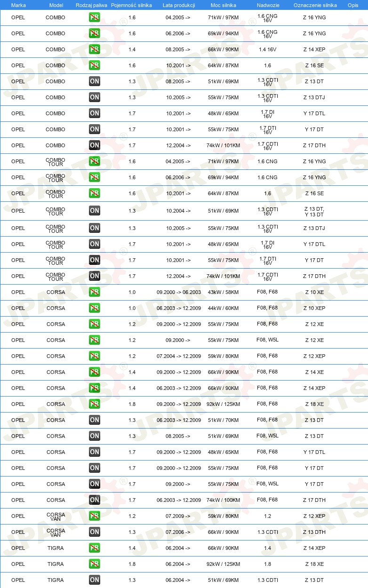Image resolution: width=368 pixels, height=588 pixels.
Task: Click COMBO TOUR model cell in Z 13 DTJ row
Action: [56, 229]
